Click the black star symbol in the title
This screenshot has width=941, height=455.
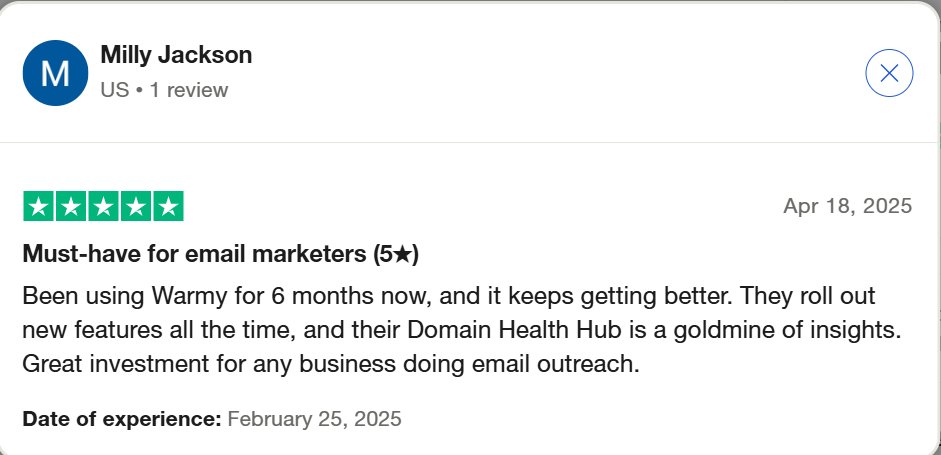pyautogui.click(x=403, y=255)
